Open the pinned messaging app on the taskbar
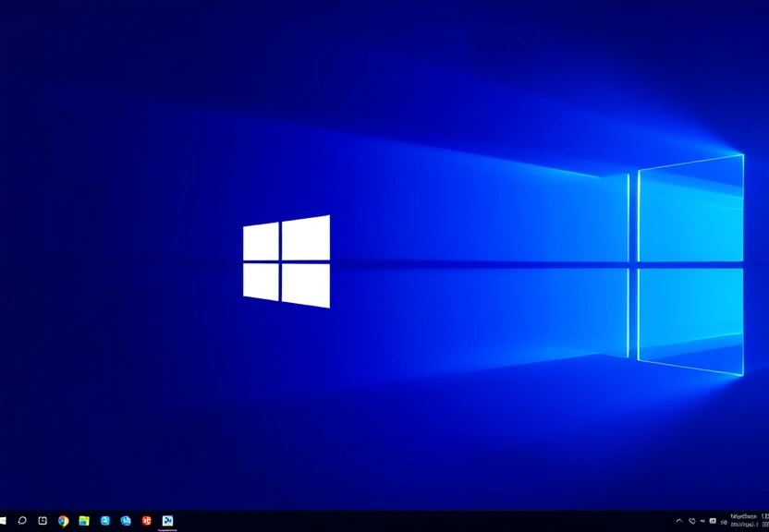 point(127,520)
